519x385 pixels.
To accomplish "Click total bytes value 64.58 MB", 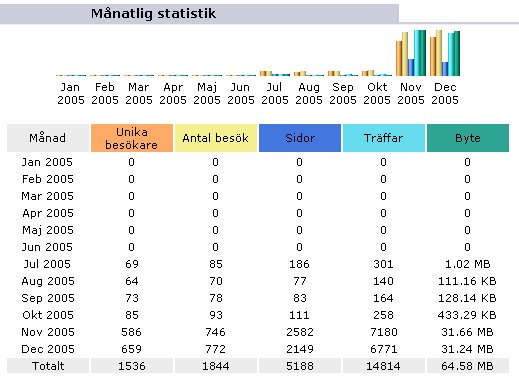I will click(467, 366).
